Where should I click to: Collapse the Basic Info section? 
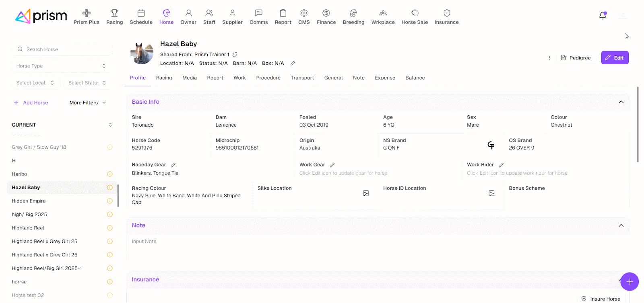[x=621, y=102]
